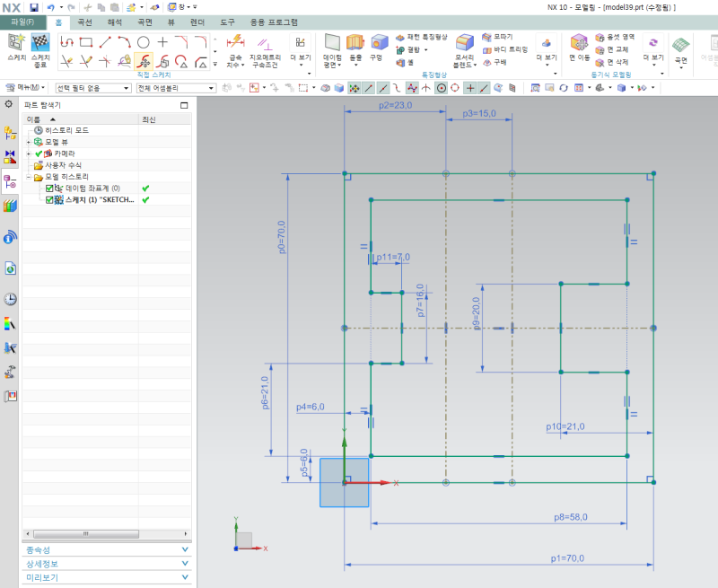
Task: Switch to the 곡선 ribbon tab
Action: point(84,21)
